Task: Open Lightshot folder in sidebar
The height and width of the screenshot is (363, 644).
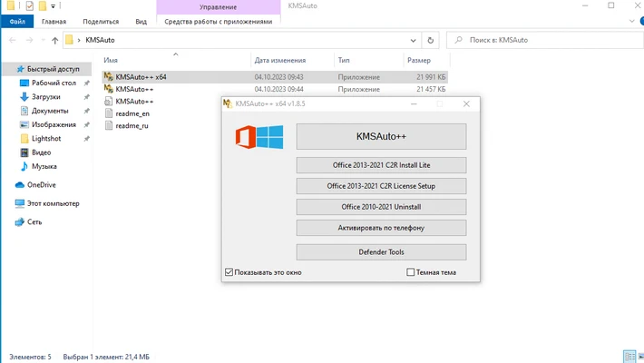Action: [46, 139]
